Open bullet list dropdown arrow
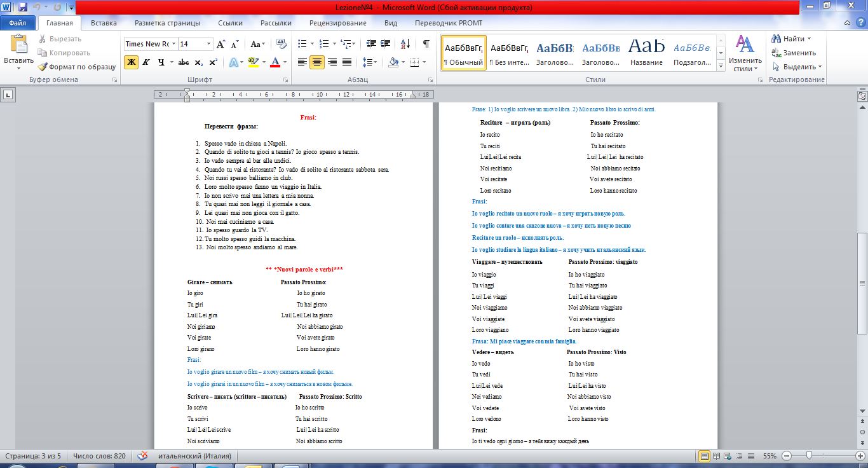Screen dimensions: 868x468 pyautogui.click(x=312, y=44)
